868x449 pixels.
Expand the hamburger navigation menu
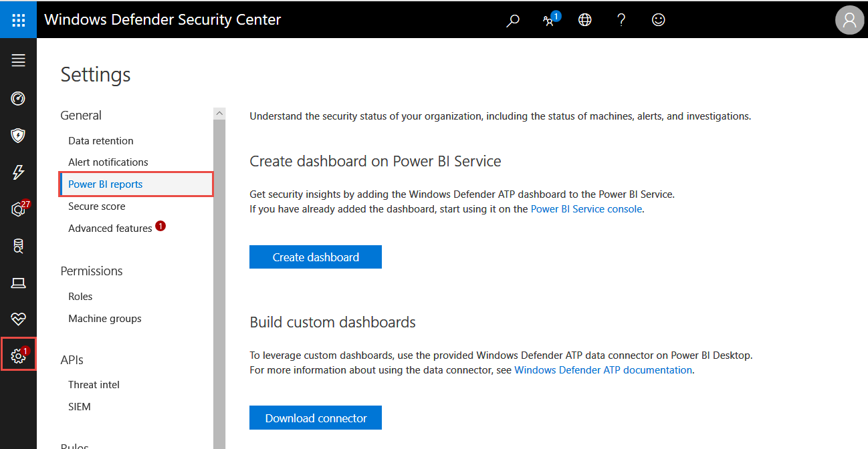18,61
